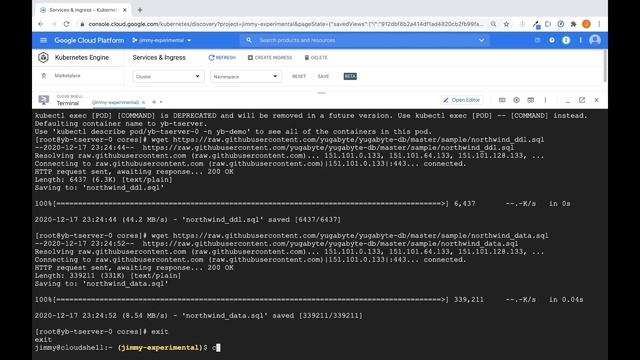Viewport: 640px width, 360px height.
Task: Toggle the Cloud Shell on-screen keyboard icon
Action: pyautogui.click(x=502, y=100)
